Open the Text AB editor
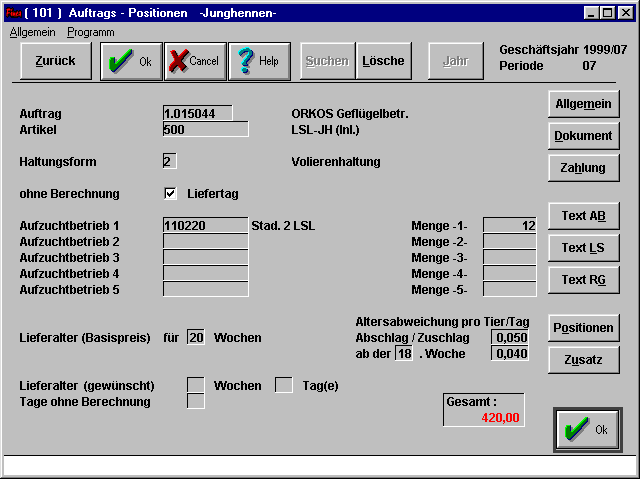The image size is (640, 479). click(583, 216)
